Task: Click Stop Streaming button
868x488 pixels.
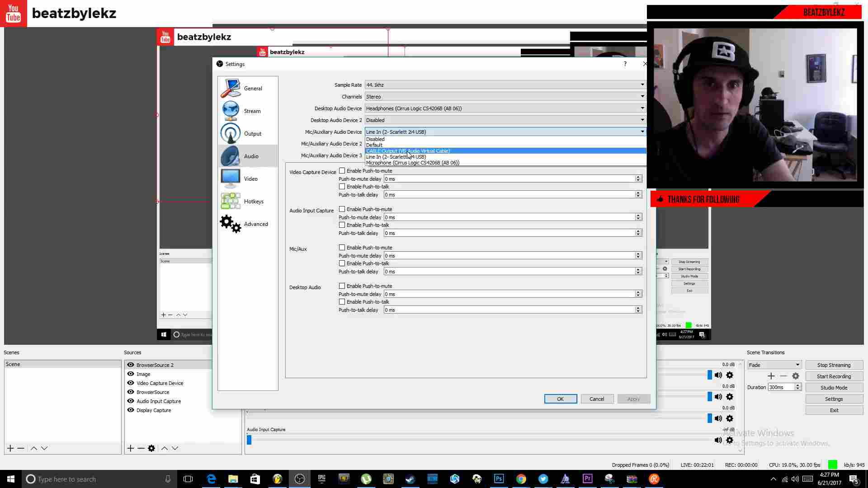Action: [x=834, y=365]
